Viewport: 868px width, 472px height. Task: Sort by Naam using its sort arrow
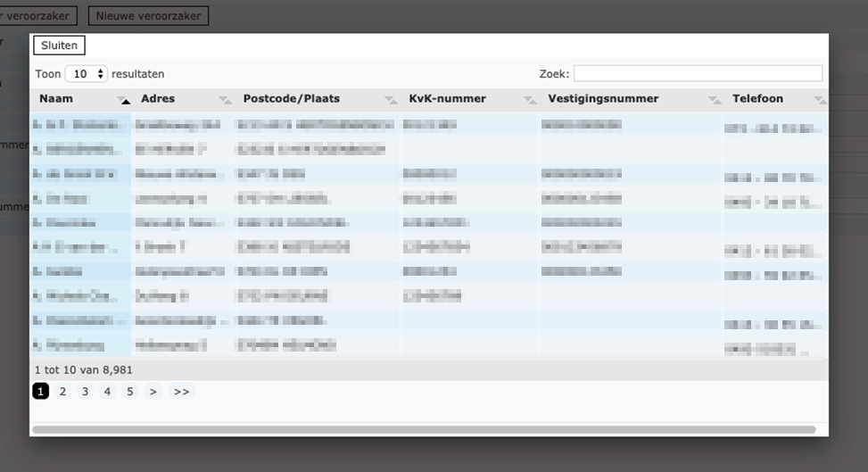click(x=125, y=100)
